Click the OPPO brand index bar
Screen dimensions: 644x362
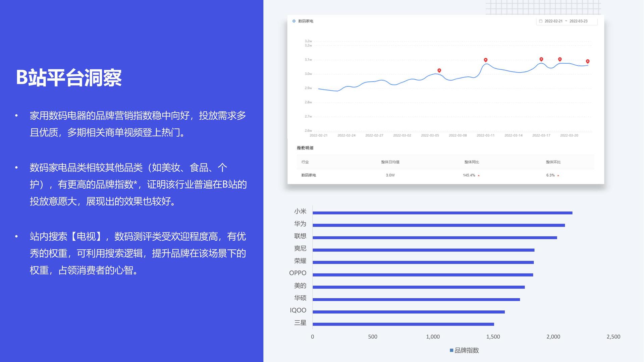tap(423, 275)
